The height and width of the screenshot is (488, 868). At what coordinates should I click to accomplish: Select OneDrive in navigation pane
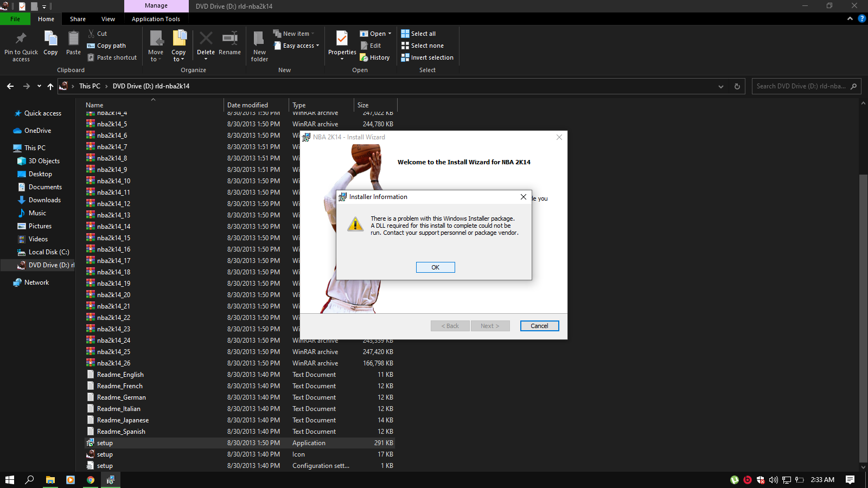pyautogui.click(x=37, y=131)
